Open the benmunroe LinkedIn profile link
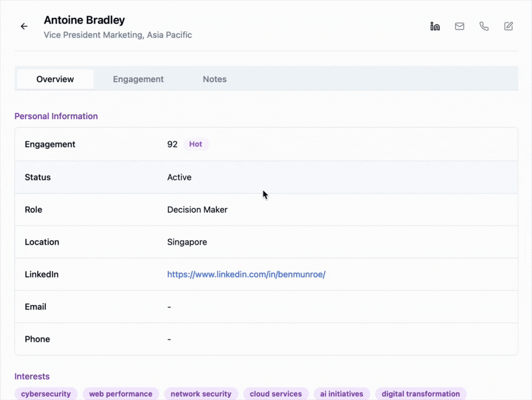The image size is (532, 400). click(x=246, y=274)
